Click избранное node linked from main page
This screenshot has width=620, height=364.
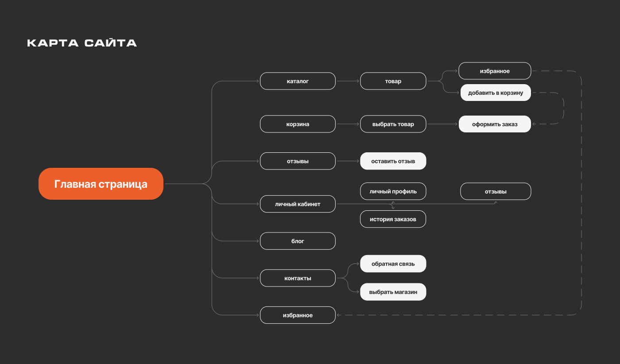(x=298, y=315)
